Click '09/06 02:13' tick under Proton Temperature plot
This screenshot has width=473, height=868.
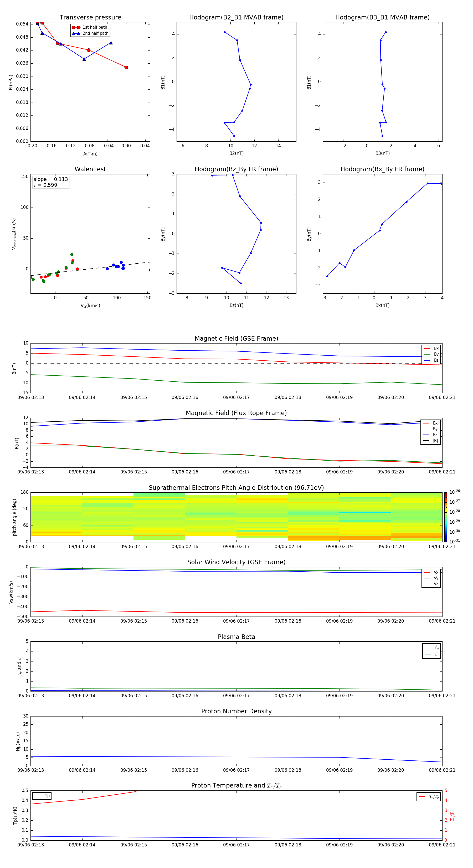pos(31,845)
